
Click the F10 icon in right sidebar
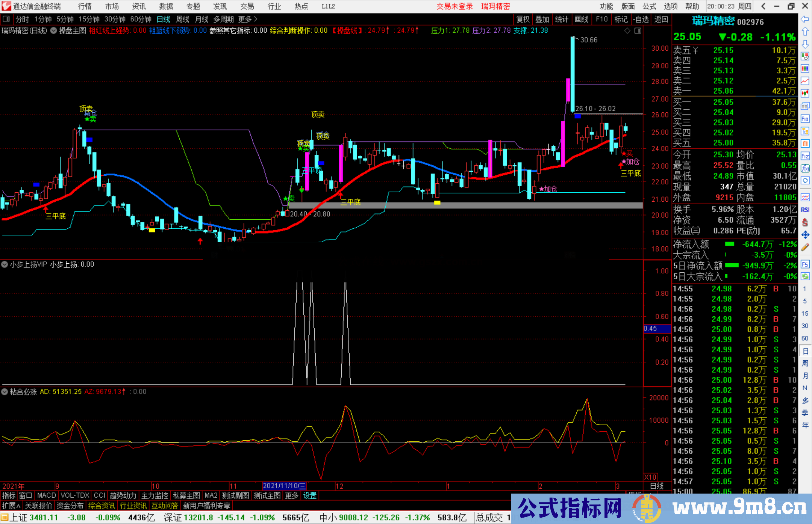click(x=805, y=119)
